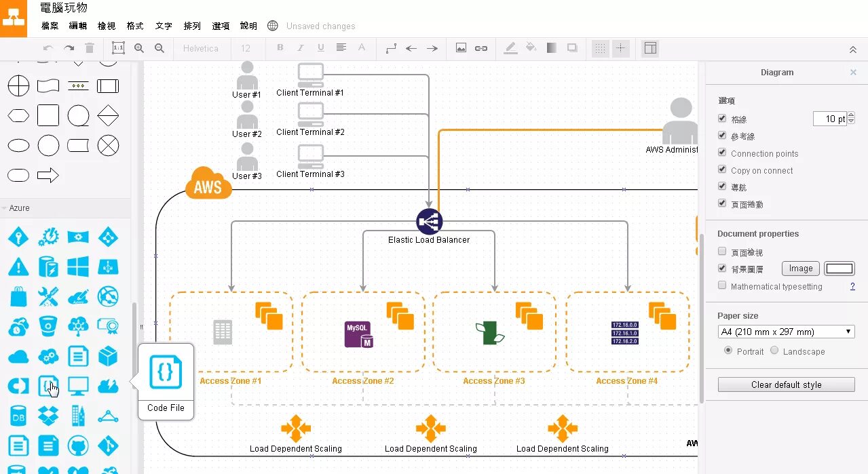Image resolution: width=868 pixels, height=474 pixels.
Task: Open the 說明 menu
Action: pos(248,26)
